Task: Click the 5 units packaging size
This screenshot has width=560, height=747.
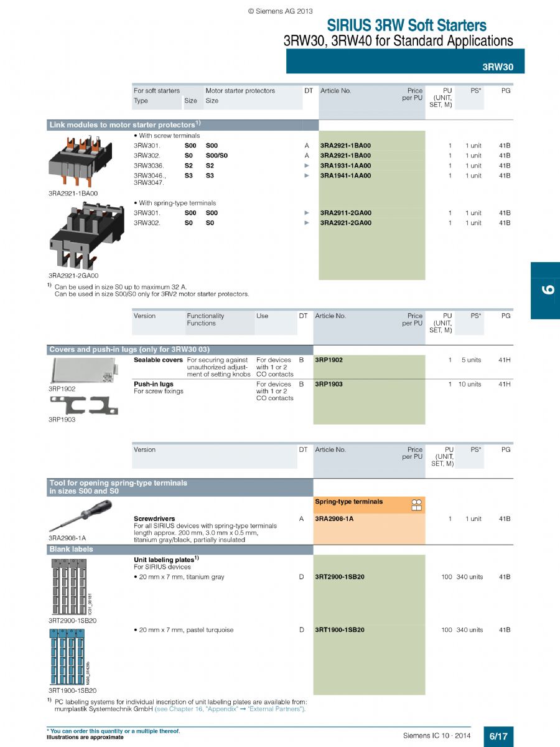Action: (471, 360)
